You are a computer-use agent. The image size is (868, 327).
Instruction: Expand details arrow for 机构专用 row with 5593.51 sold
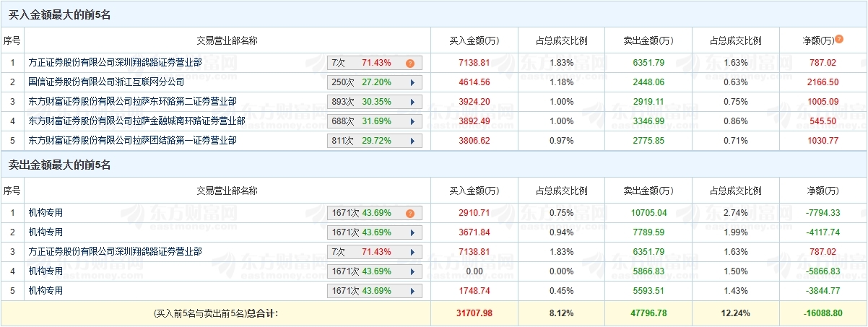[412, 291]
